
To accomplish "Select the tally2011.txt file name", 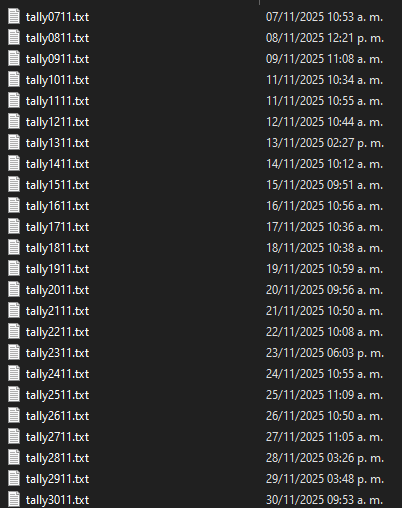I will (x=57, y=290).
